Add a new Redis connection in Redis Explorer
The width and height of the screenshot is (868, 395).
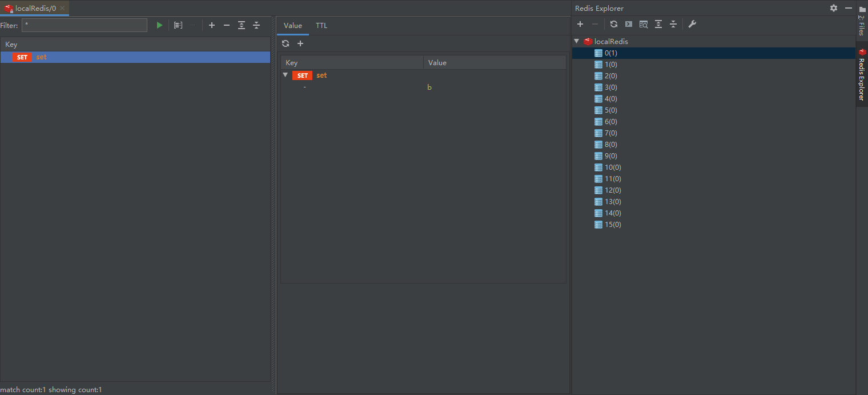[580, 24]
